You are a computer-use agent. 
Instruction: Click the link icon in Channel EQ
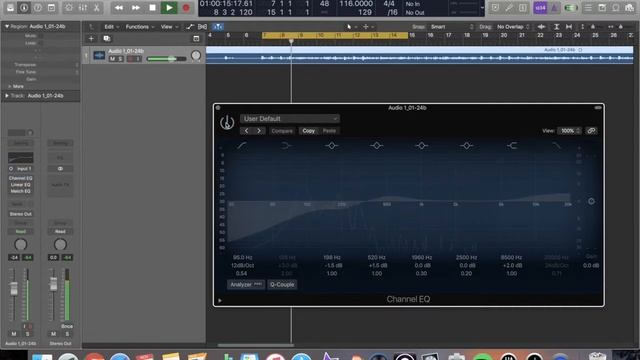(591, 131)
